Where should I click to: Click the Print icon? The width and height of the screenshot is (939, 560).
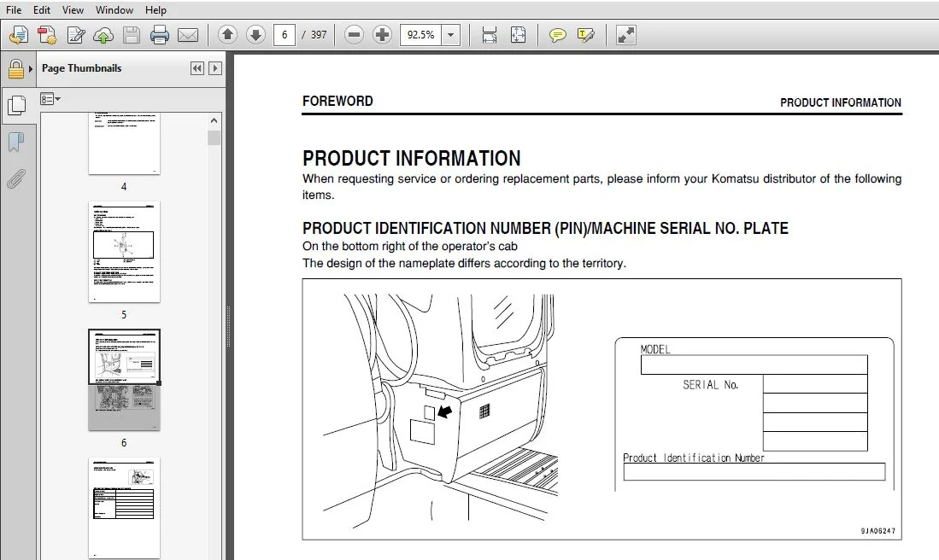click(x=159, y=35)
